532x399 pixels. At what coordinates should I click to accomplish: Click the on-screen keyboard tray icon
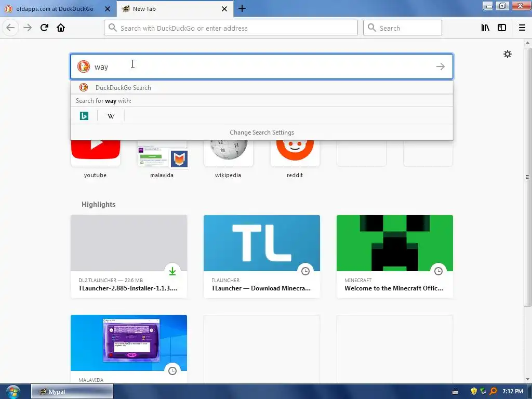click(x=455, y=392)
